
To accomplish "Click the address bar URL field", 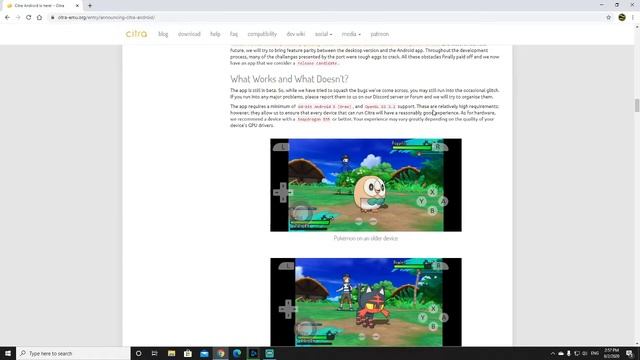I will tap(327, 18).
